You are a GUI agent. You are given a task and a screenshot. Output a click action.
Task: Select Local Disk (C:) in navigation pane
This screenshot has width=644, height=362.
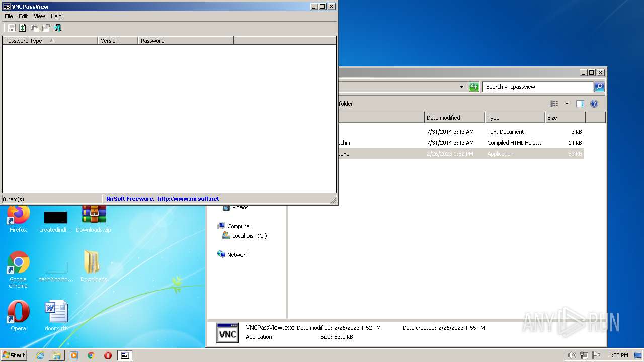coord(245,236)
